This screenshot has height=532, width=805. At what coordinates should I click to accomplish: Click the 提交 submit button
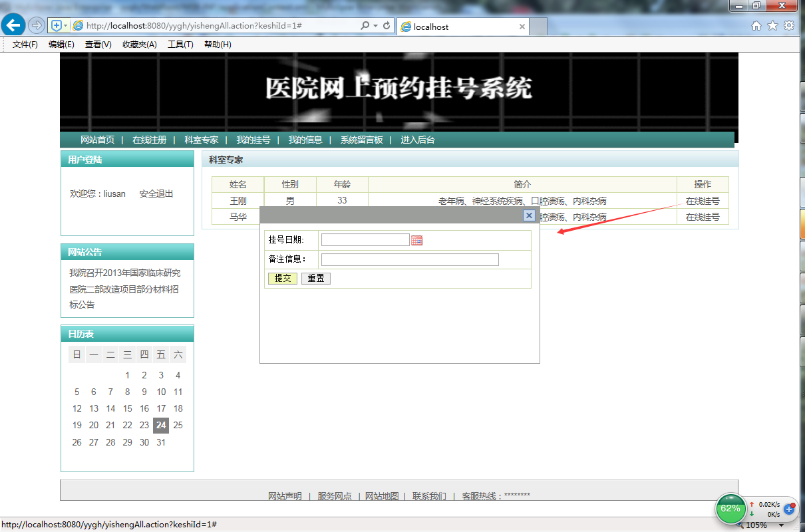click(283, 278)
